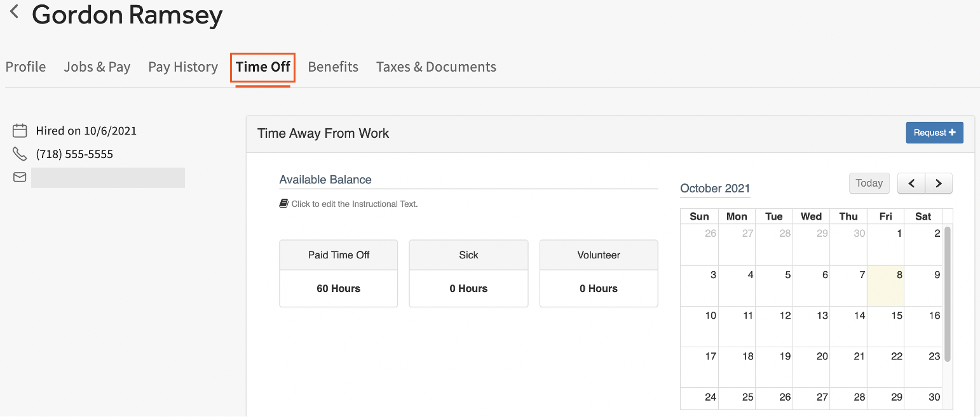Select the Sick hours balance card
Image resolution: width=980 pixels, height=419 pixels.
pos(468,274)
